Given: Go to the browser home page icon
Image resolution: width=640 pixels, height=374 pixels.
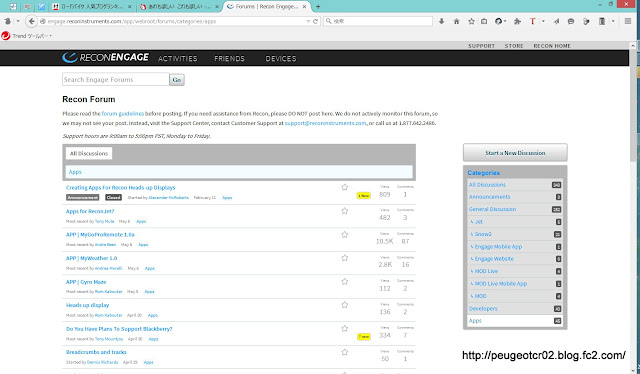Looking at the screenshot, I should point(456,21).
